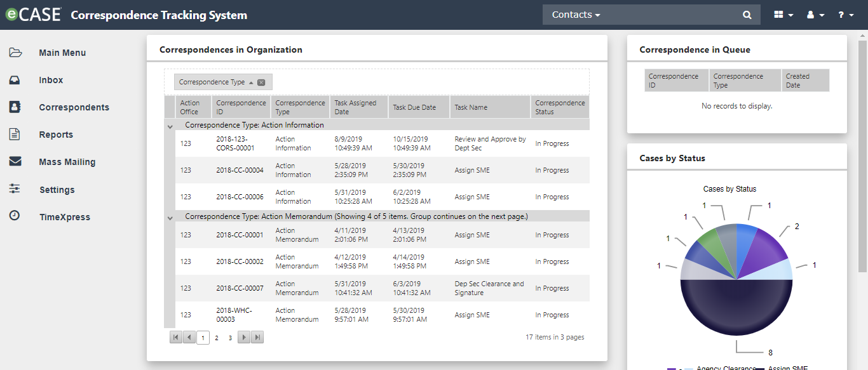Click the next page arrow button
Image resolution: width=868 pixels, height=370 pixels.
(x=243, y=338)
